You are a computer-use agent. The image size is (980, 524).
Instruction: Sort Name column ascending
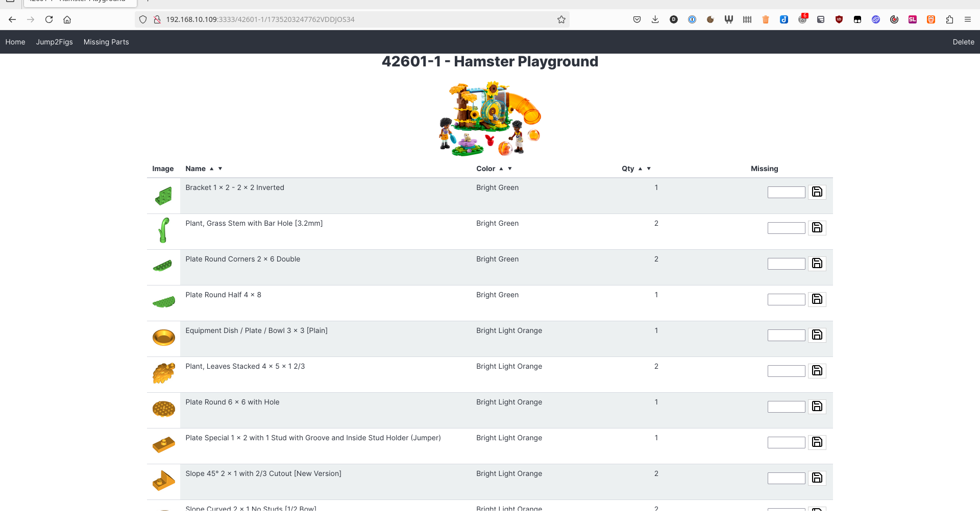[x=211, y=169]
